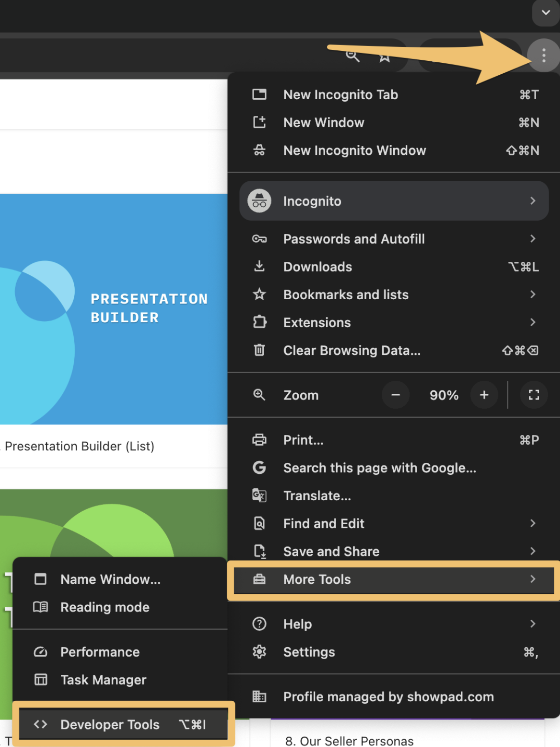Click the Save and Share icon
The height and width of the screenshot is (747, 560).
pos(259,551)
